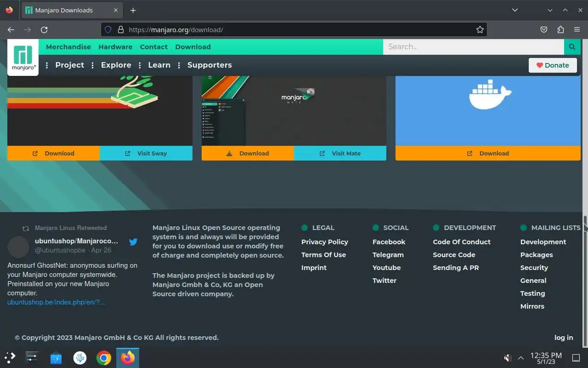Click into the Search.. input field
Viewport: 588px width, 368px height.
(474, 46)
